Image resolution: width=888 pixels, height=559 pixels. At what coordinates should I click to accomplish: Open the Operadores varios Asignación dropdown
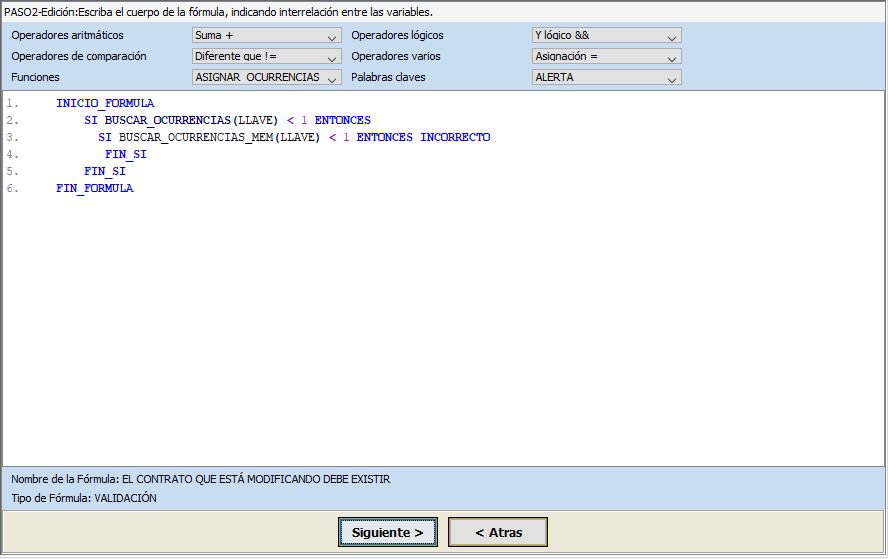coord(606,57)
